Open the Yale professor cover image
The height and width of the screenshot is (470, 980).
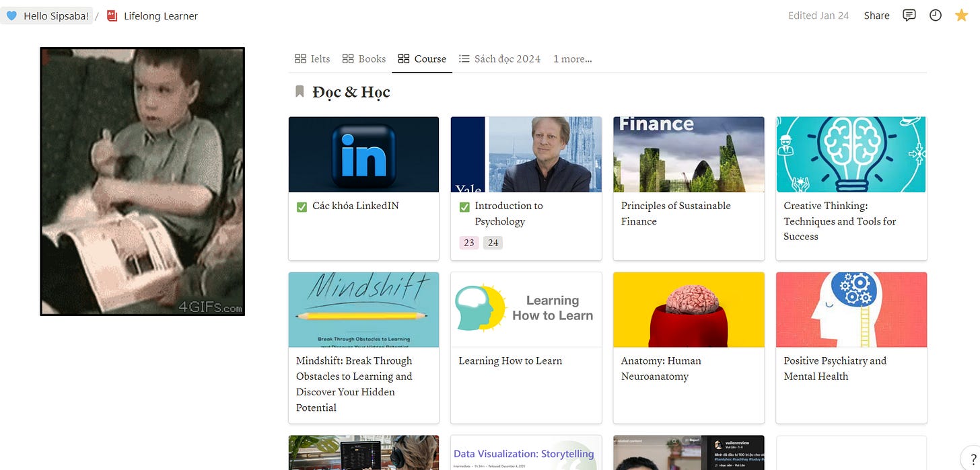pyautogui.click(x=526, y=155)
